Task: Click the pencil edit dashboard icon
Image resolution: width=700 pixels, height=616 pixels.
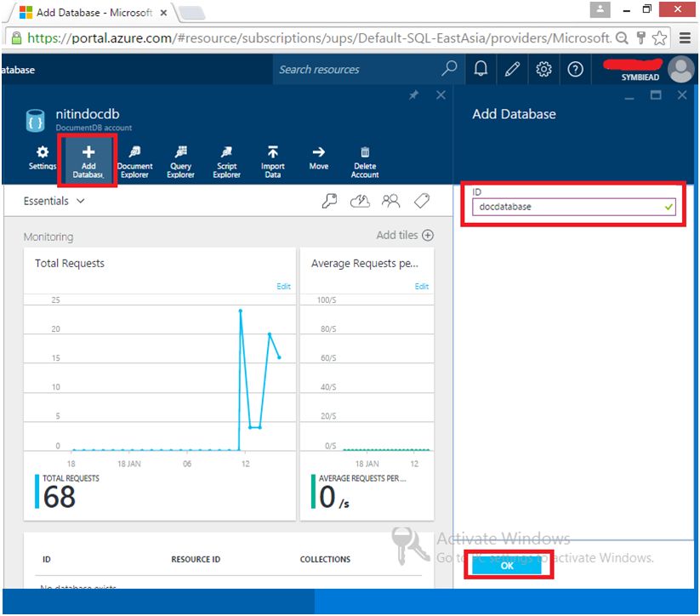Action: pyautogui.click(x=512, y=69)
